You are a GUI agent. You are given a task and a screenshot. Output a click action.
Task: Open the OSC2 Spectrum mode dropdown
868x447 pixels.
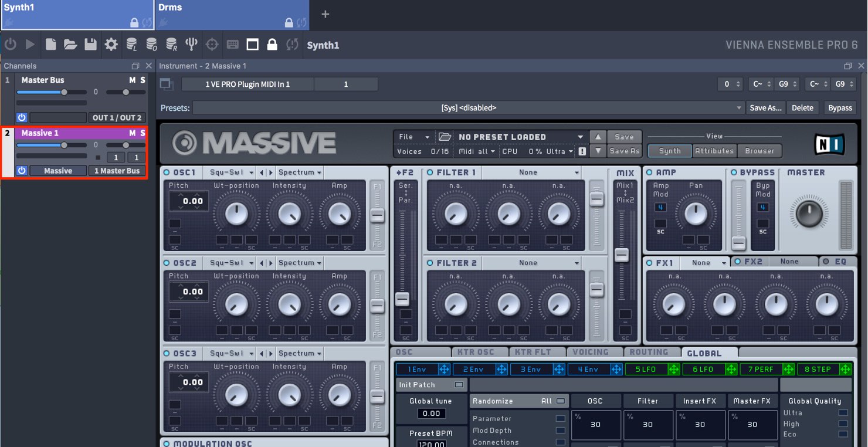point(300,263)
